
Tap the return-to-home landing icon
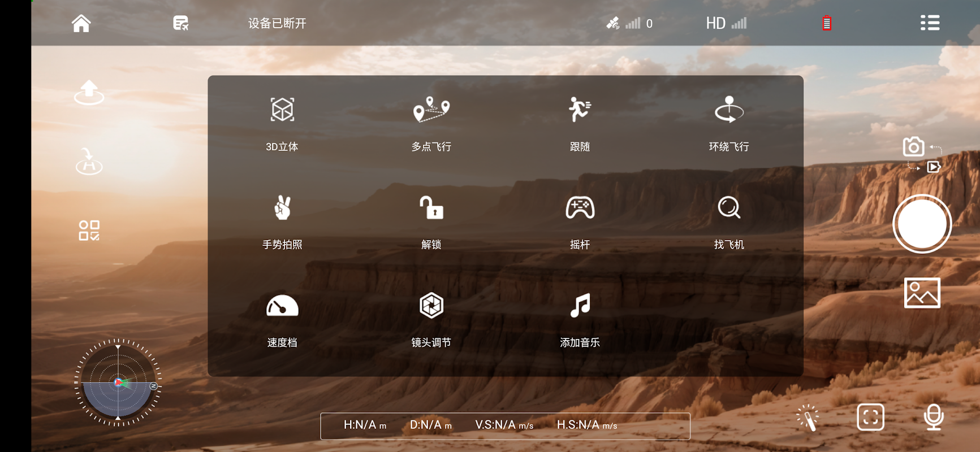(x=89, y=162)
